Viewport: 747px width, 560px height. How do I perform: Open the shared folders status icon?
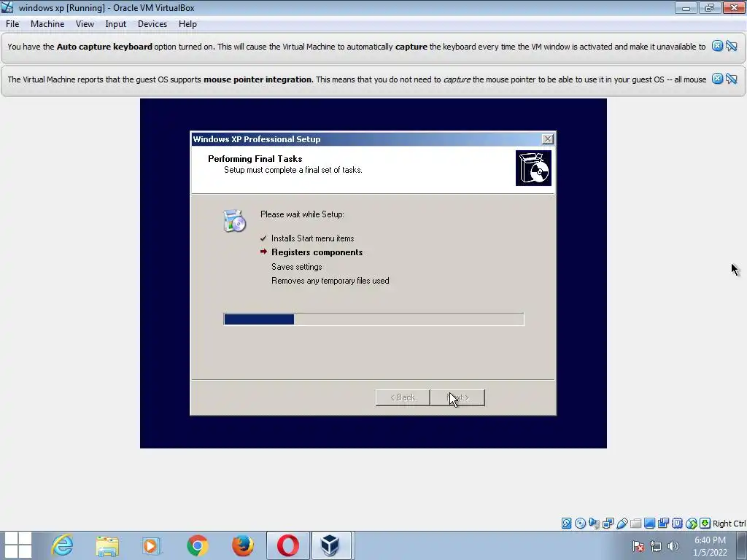[635, 524]
